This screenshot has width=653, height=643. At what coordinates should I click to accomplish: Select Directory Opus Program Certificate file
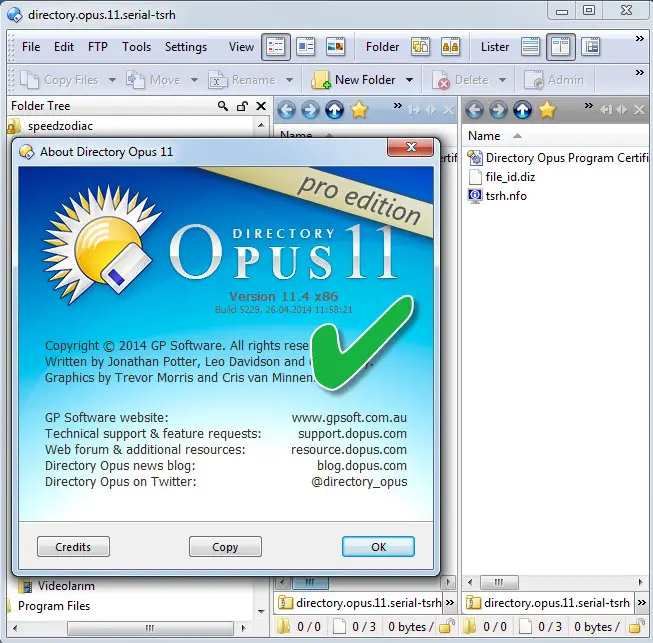pyautogui.click(x=558, y=158)
